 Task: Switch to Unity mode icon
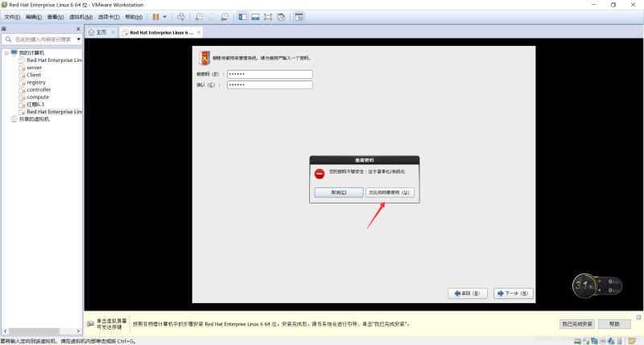click(x=282, y=16)
